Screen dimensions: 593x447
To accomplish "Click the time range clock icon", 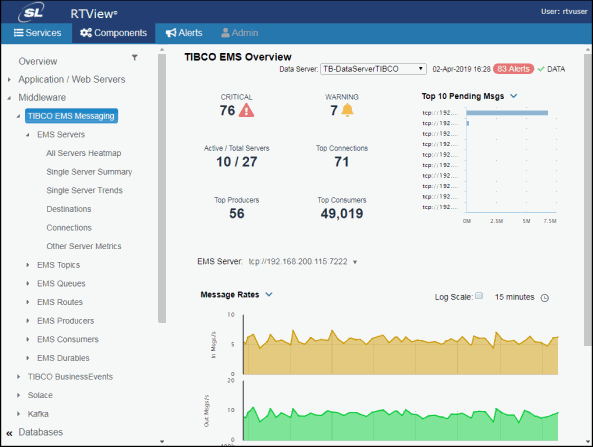I will tap(545, 298).
